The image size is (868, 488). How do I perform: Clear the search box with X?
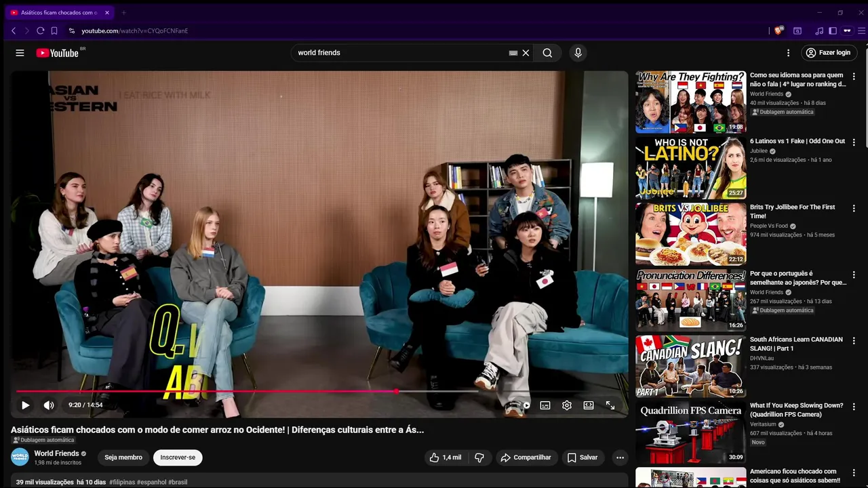pyautogui.click(x=526, y=53)
